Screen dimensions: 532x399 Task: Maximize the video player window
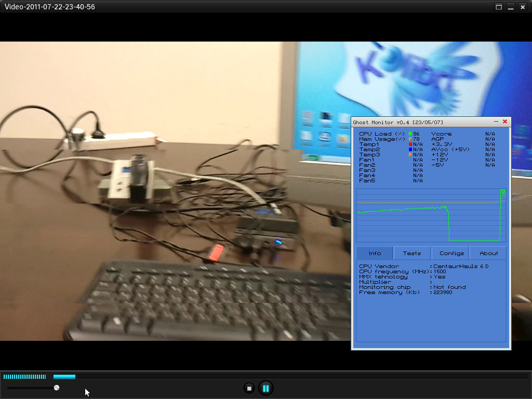[x=499, y=7]
